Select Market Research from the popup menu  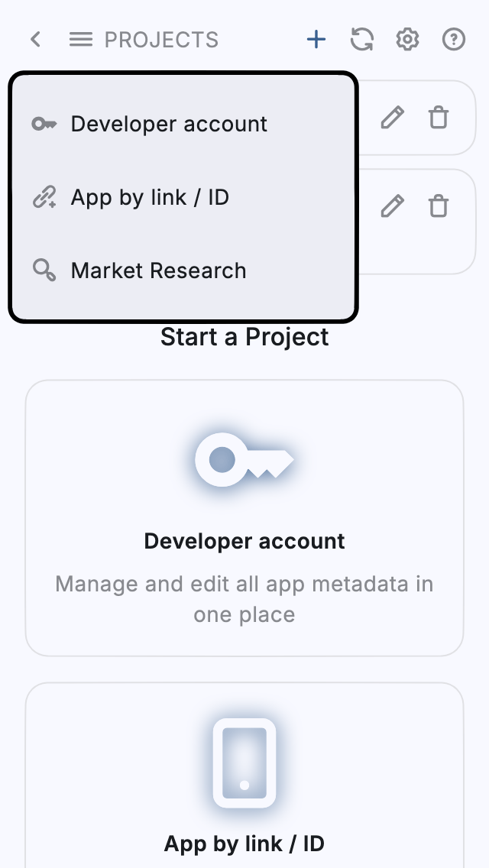(x=158, y=270)
